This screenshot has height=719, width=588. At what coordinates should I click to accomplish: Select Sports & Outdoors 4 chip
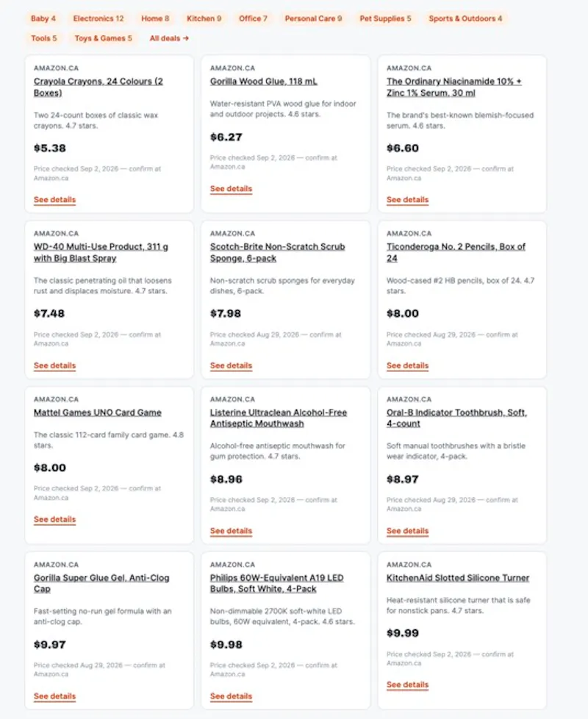point(465,18)
